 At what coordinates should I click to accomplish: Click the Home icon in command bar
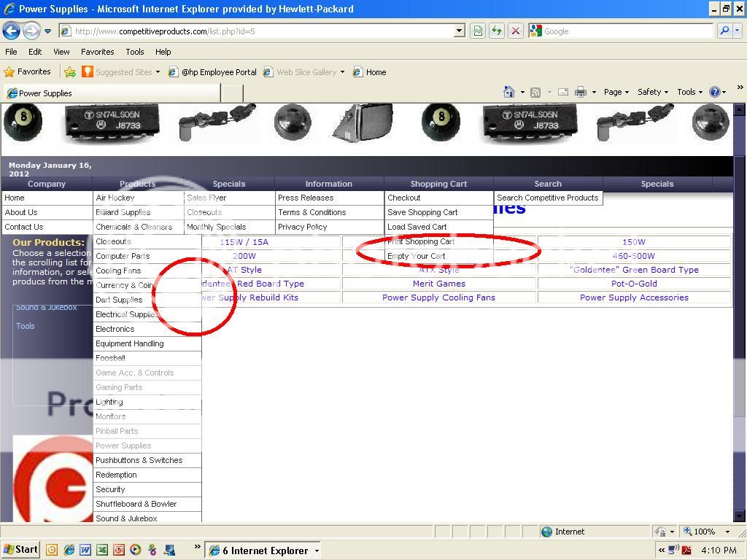tap(509, 92)
